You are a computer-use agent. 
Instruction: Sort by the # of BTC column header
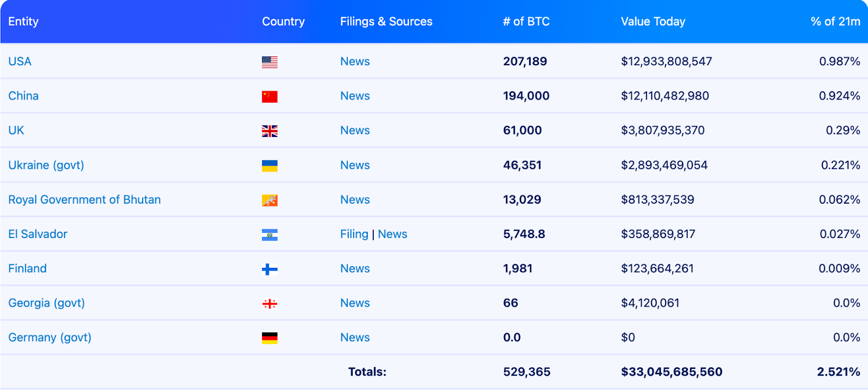(526, 22)
